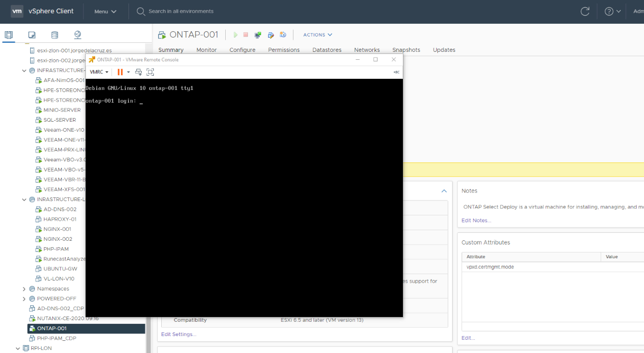The height and width of the screenshot is (353, 644).
Task: Click the Attribute column header
Action: click(531, 257)
